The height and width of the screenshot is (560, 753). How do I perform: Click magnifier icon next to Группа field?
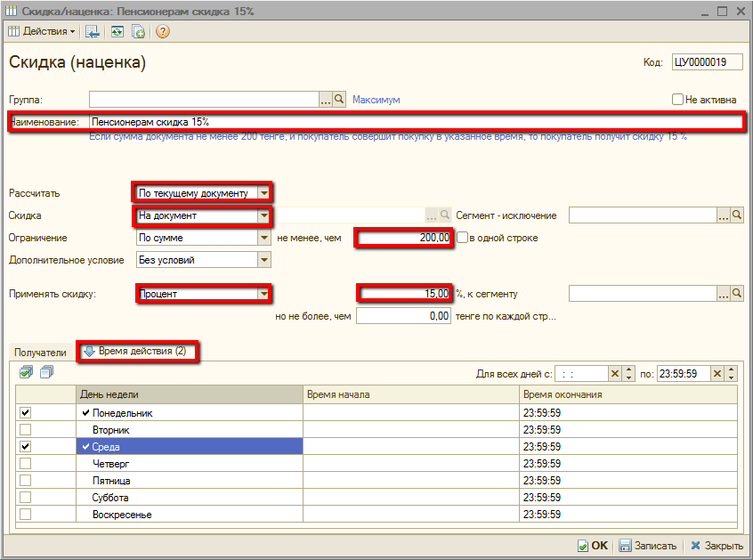339,100
